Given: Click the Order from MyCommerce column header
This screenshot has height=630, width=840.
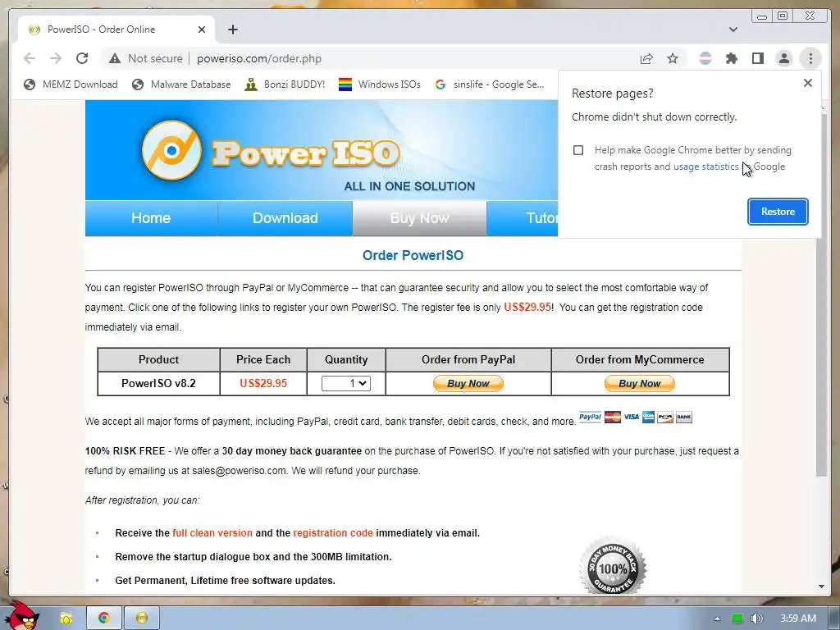Looking at the screenshot, I should tap(640, 360).
